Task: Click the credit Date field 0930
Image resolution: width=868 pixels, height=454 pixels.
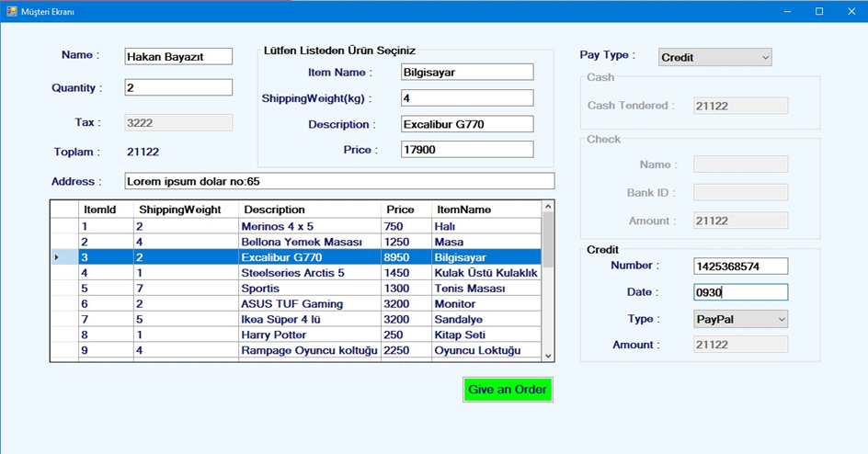Action: click(741, 292)
